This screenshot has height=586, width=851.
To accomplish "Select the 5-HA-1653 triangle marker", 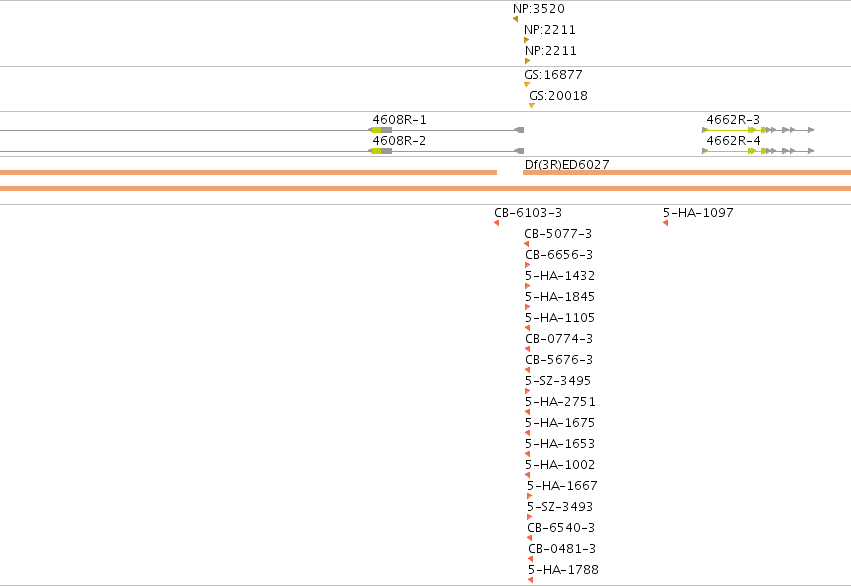I will tap(528, 454).
